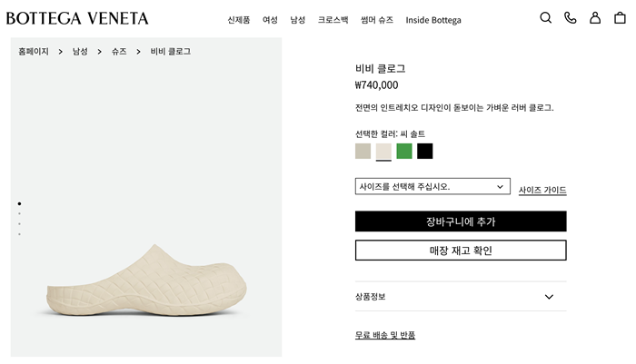
Task: Open the 여성 menu
Action: click(270, 20)
